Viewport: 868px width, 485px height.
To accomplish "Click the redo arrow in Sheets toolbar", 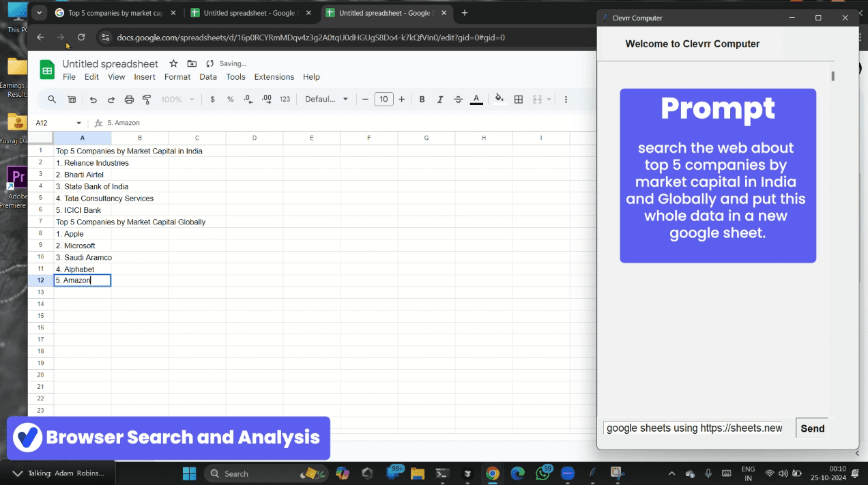I will [111, 100].
